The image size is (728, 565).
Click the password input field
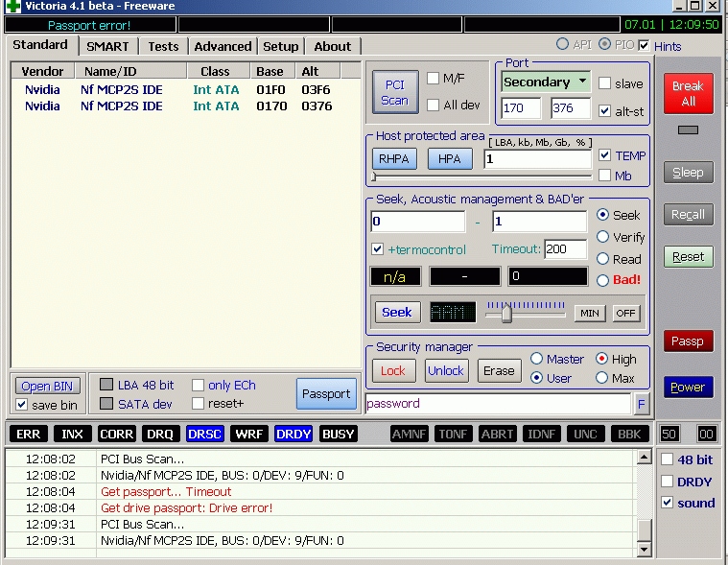(498, 404)
